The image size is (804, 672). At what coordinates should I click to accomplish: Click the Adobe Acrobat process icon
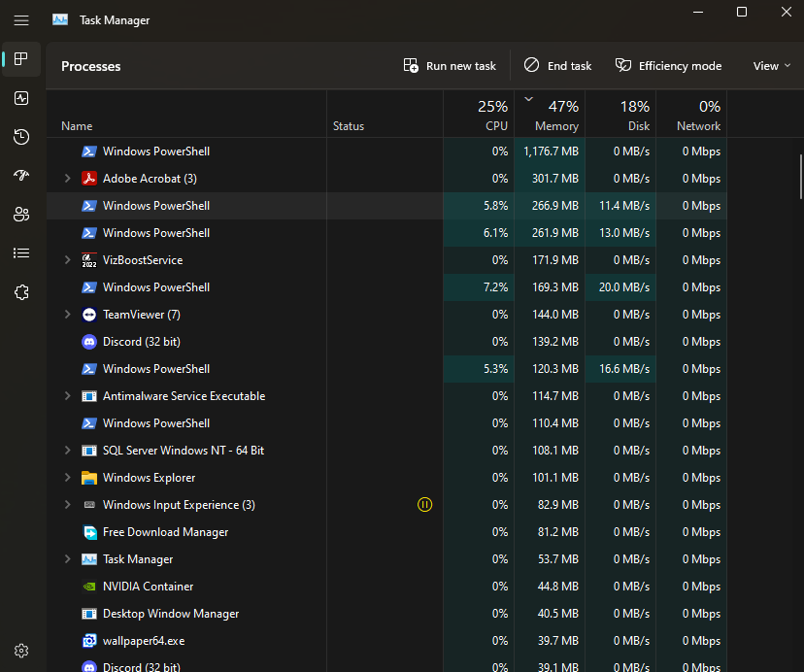[x=89, y=179]
